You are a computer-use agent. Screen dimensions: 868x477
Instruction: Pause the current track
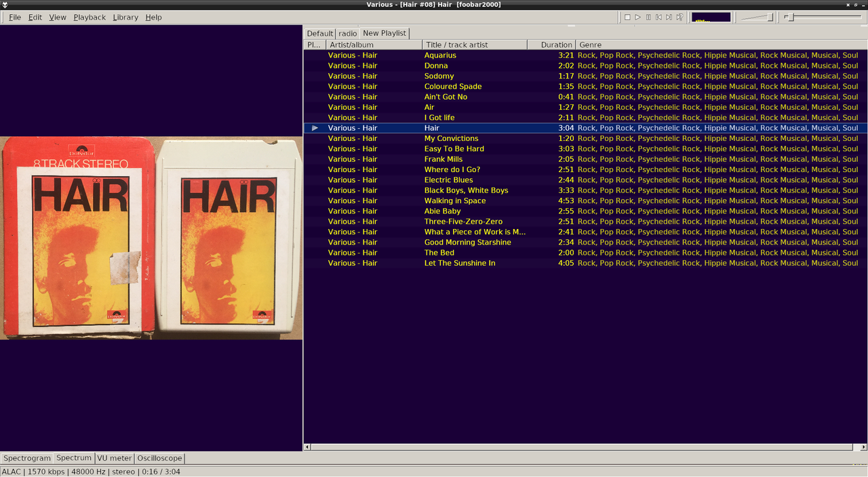click(x=648, y=17)
